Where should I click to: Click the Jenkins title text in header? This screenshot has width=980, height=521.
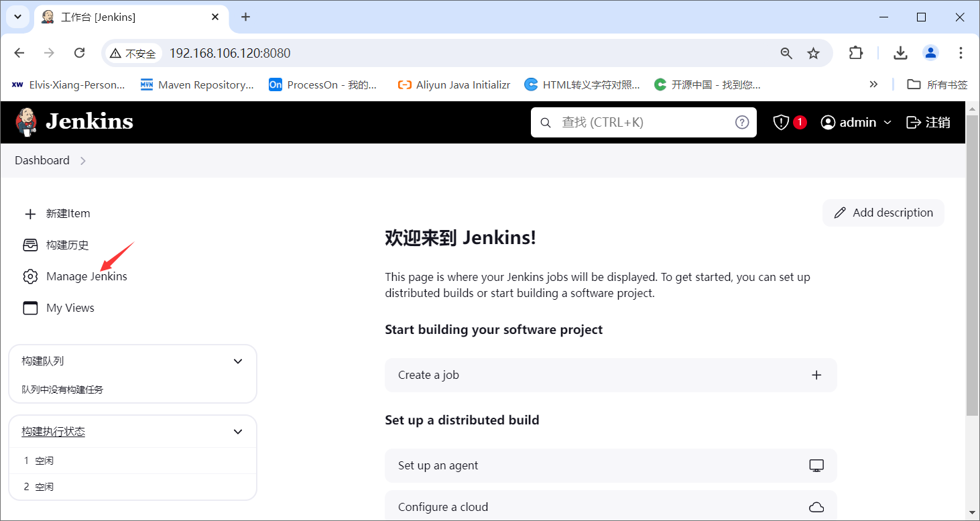point(89,121)
